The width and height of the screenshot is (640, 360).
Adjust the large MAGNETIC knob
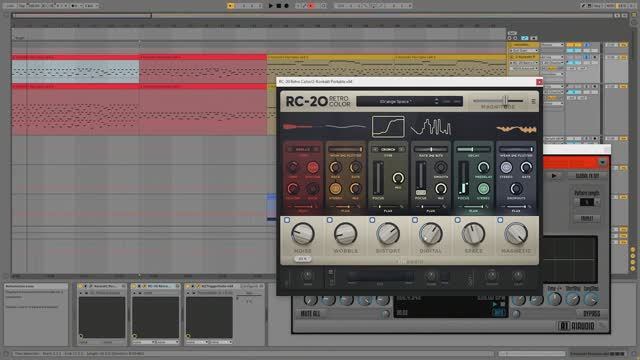click(x=516, y=233)
